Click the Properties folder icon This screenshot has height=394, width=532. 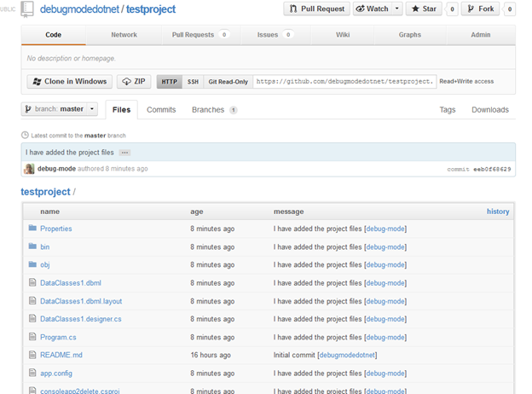coord(32,229)
